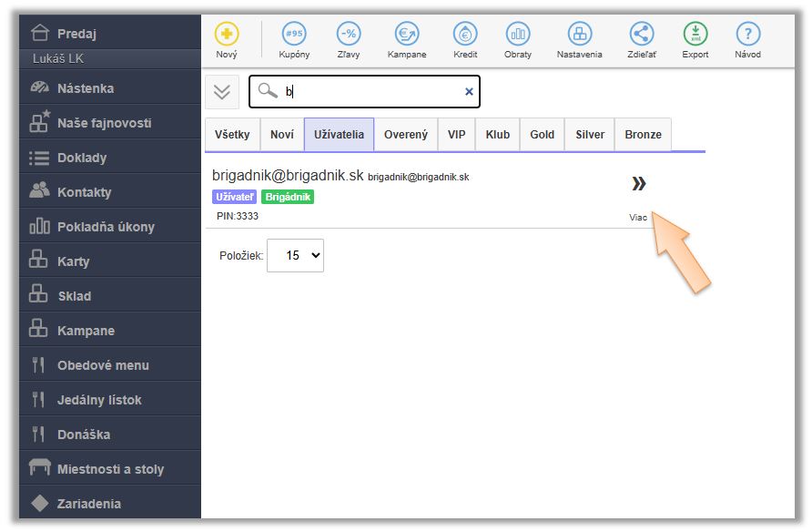Select the Bronze tab
This screenshot has height=532, width=812.
(x=644, y=135)
